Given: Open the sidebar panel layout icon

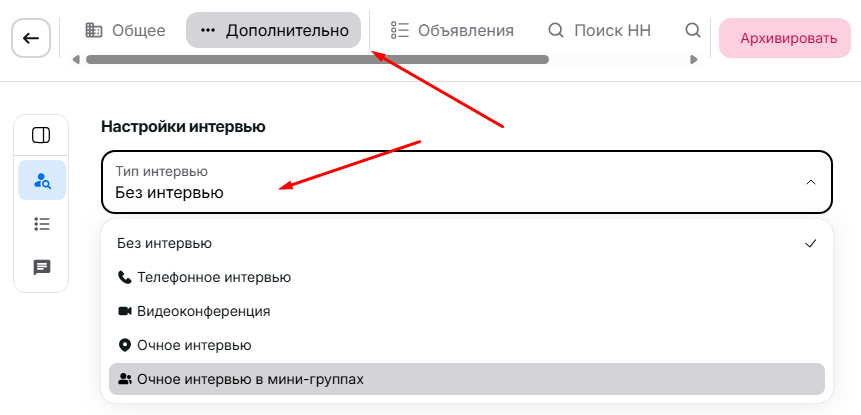Looking at the screenshot, I should pos(42,135).
